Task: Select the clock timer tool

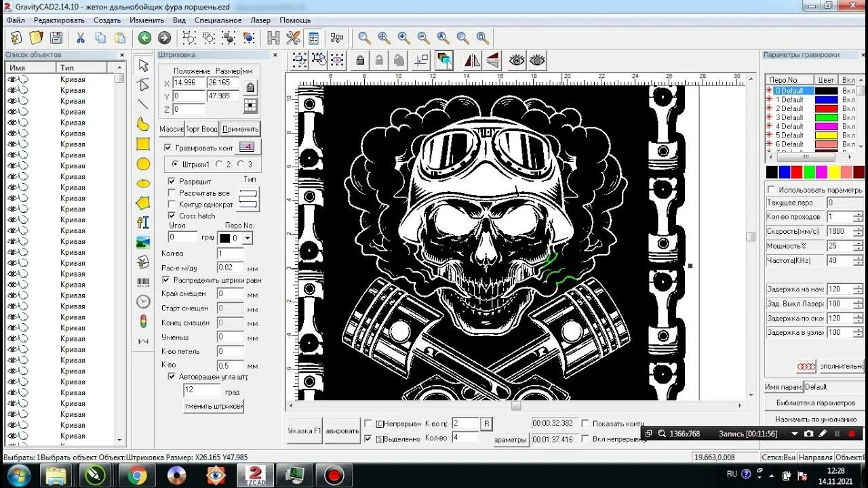Action: pyautogui.click(x=143, y=302)
